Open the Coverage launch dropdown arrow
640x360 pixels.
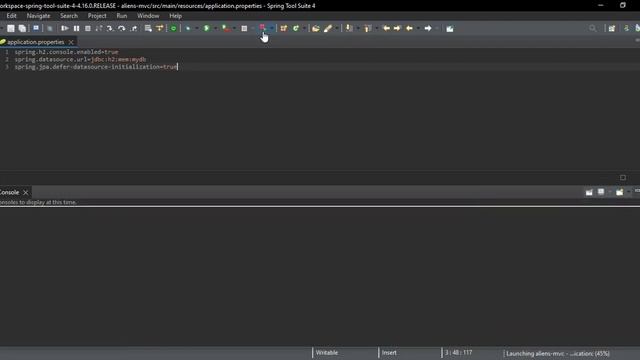pos(234,28)
